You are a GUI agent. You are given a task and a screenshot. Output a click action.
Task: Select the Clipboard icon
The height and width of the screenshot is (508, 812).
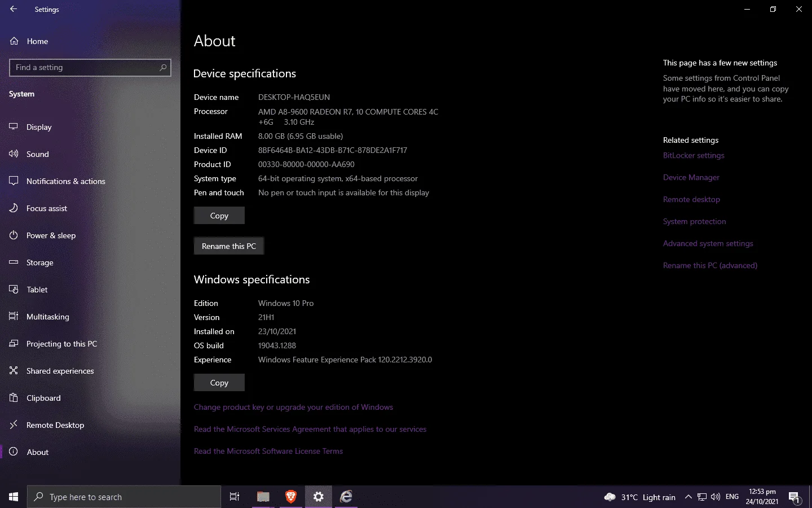14,398
